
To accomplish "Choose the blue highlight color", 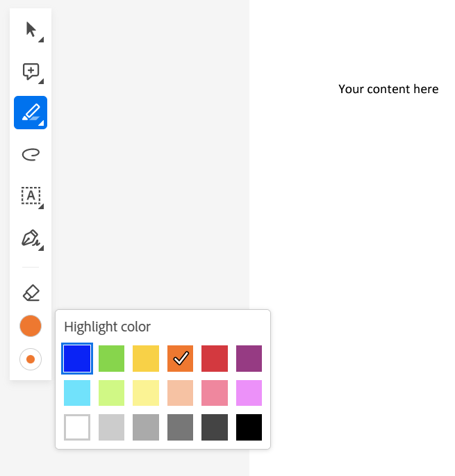I will pos(76,359).
